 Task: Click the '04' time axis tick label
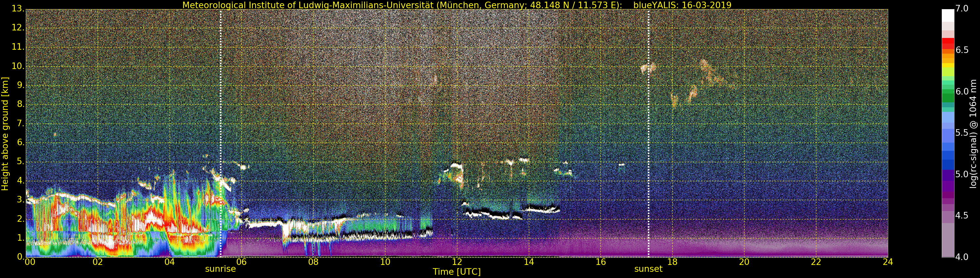tap(170, 262)
